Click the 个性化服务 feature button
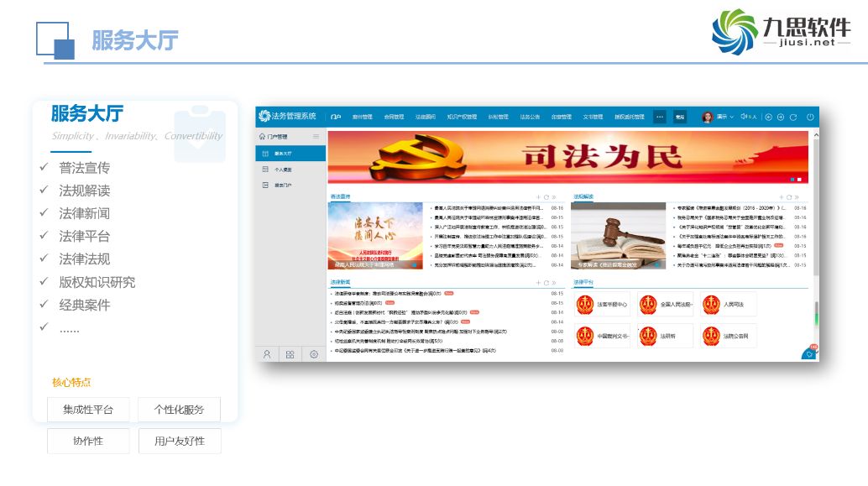 [179, 410]
